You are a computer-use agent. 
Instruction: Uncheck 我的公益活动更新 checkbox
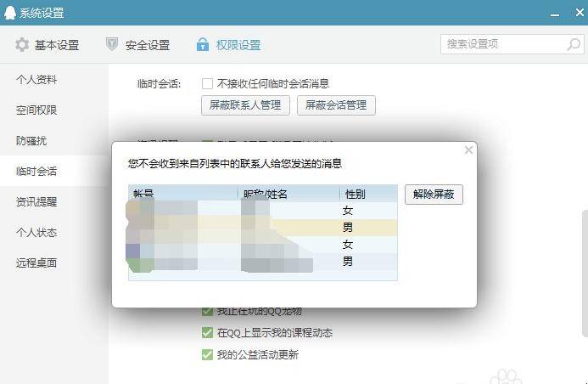(207, 354)
